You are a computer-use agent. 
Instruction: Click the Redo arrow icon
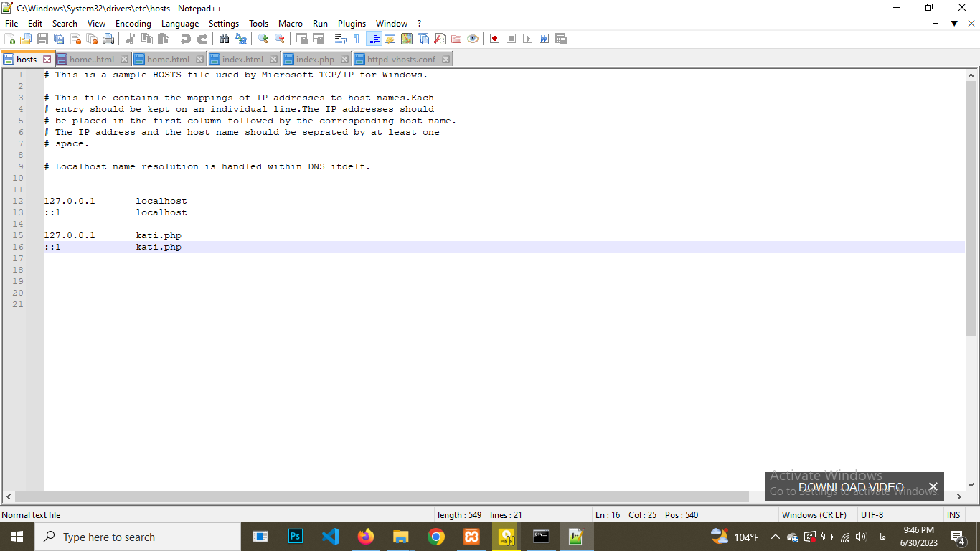coord(202,39)
